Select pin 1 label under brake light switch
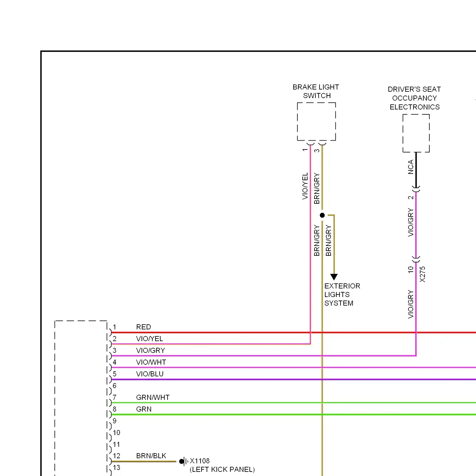Screen dimensions: 476x476 (x=305, y=150)
